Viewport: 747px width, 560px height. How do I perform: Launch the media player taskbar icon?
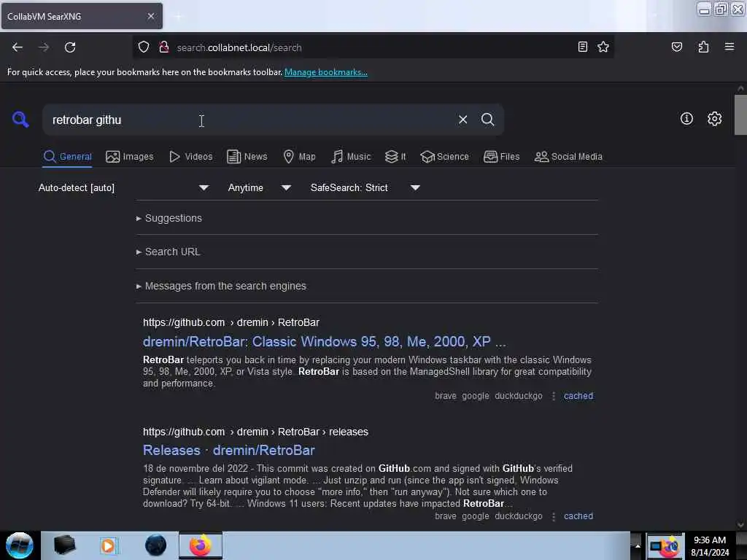108,545
